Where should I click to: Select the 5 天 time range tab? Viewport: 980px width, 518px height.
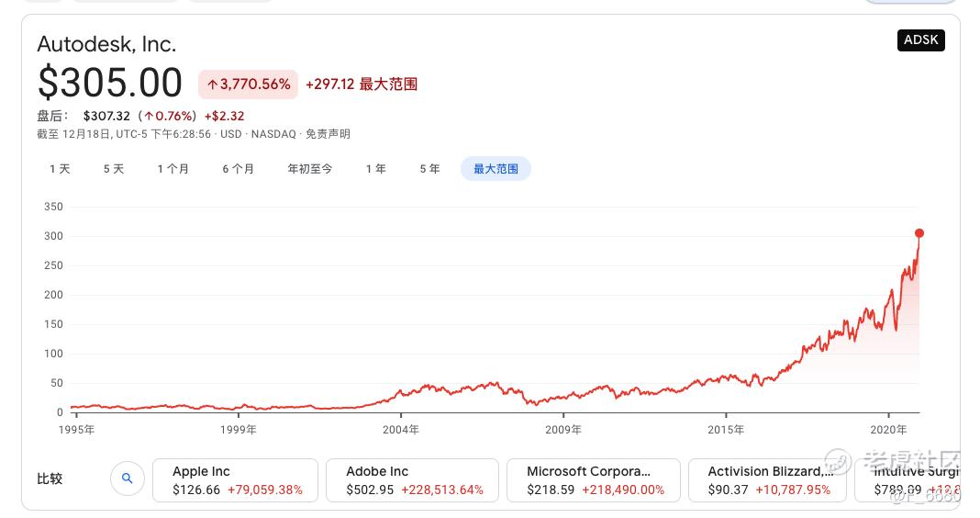click(x=114, y=169)
